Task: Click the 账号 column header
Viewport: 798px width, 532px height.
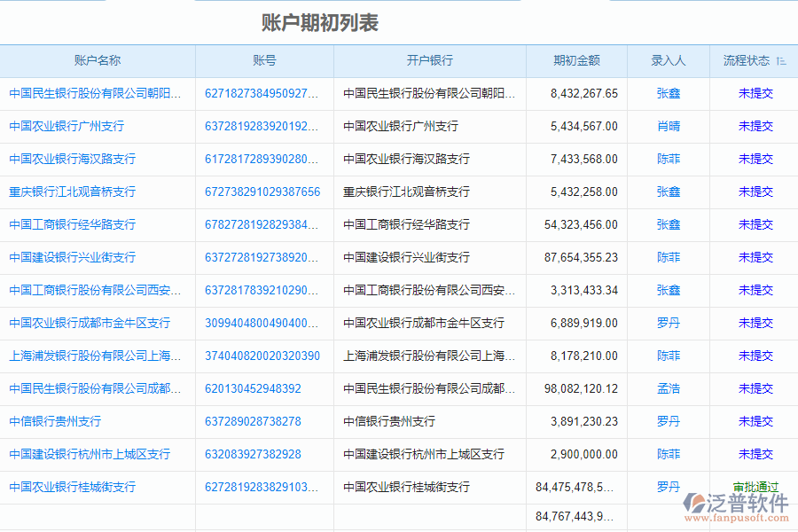Action: [264, 60]
